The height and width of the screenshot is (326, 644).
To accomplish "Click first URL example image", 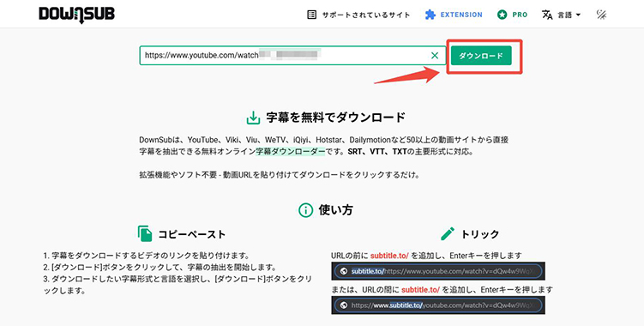I will click(438, 271).
